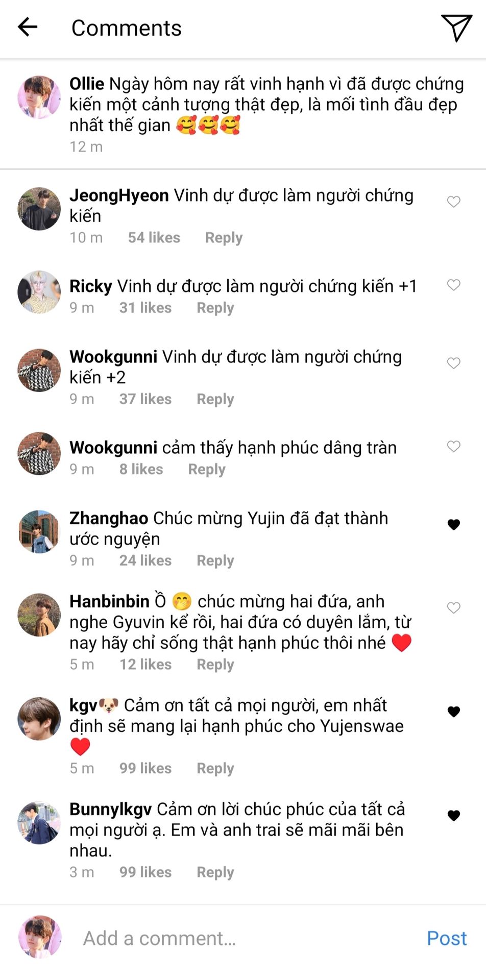The height and width of the screenshot is (980, 486).
Task: Like Hanbinbin's comment heart icon
Action: coord(454,607)
